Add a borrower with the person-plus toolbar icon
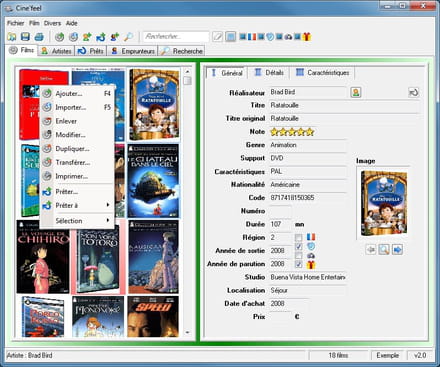This screenshot has height=367, width=440. point(115,37)
